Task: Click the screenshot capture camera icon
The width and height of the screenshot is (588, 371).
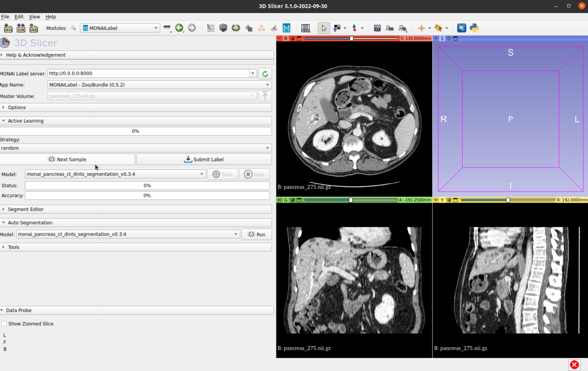Action: [377, 28]
